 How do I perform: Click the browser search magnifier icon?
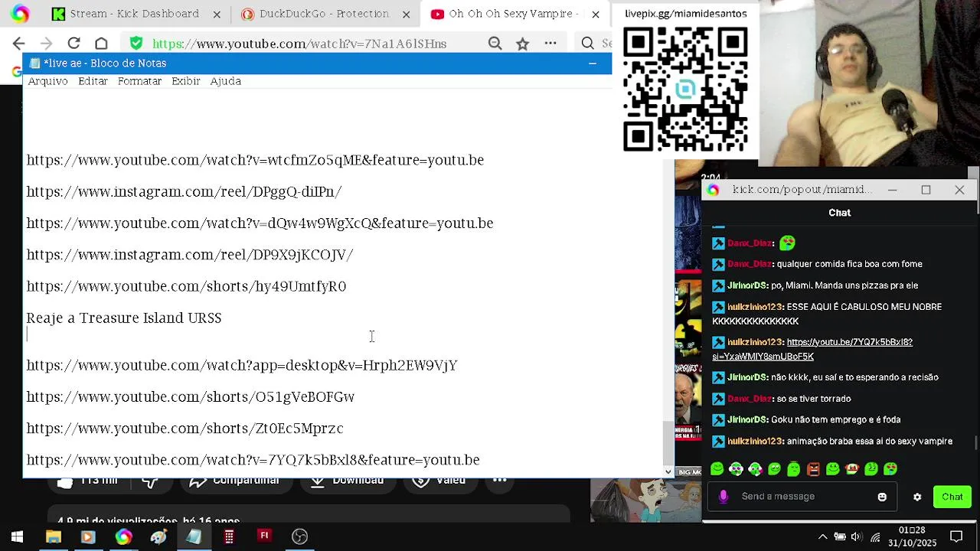587,44
